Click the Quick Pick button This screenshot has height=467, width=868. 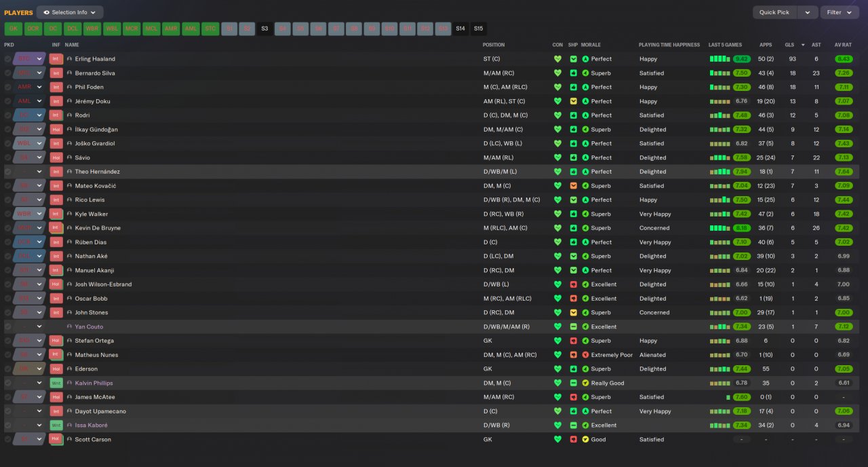[x=774, y=12]
